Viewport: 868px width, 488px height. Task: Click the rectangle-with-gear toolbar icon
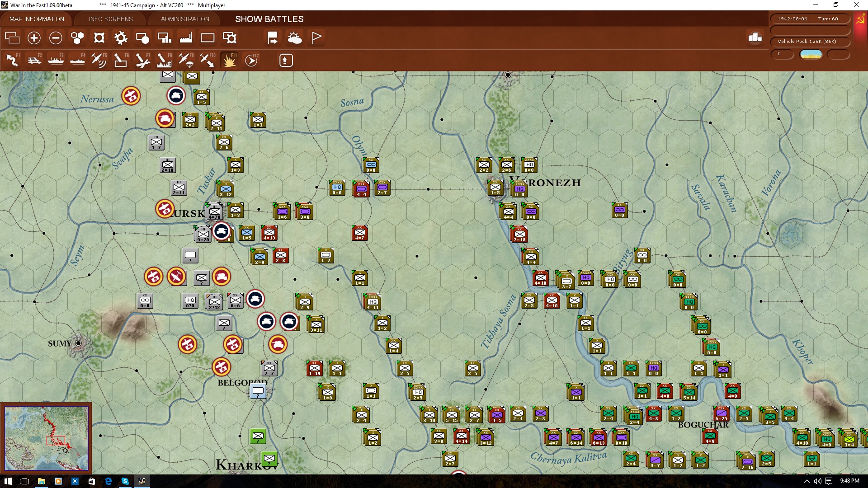(x=230, y=38)
